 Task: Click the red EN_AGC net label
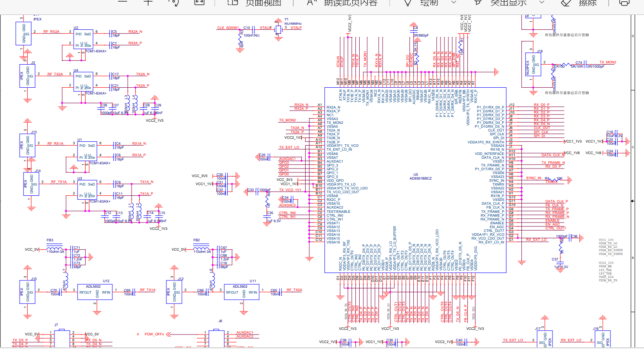pyautogui.click(x=553, y=224)
